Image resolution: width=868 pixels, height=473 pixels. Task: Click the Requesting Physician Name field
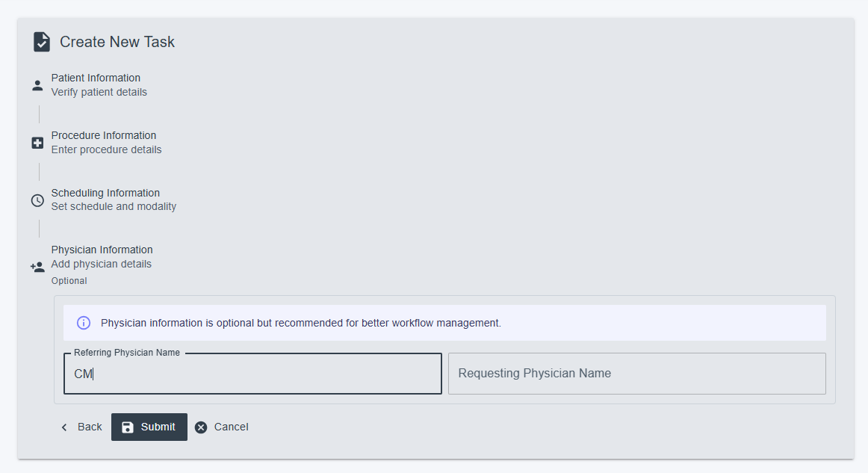tap(636, 374)
